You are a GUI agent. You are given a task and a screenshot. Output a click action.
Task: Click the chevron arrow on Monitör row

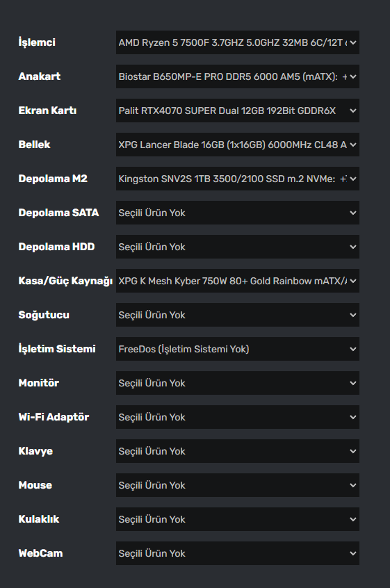coord(353,383)
